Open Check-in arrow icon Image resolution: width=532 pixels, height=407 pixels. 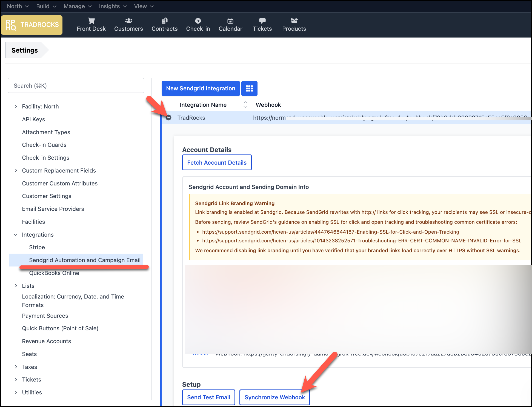tap(198, 21)
